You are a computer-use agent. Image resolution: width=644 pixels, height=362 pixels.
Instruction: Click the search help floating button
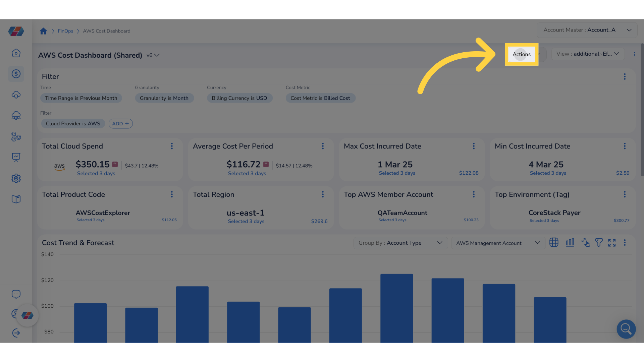626,329
